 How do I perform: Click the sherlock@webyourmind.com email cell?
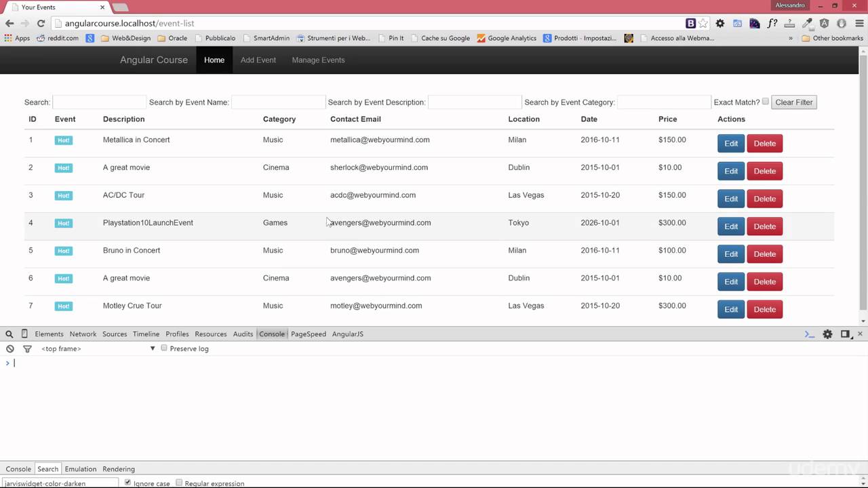point(379,167)
